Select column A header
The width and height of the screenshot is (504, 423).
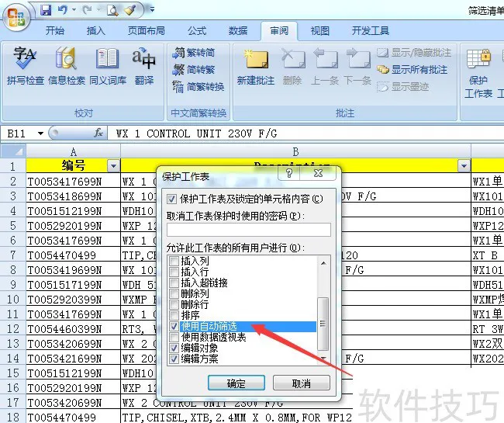74,151
